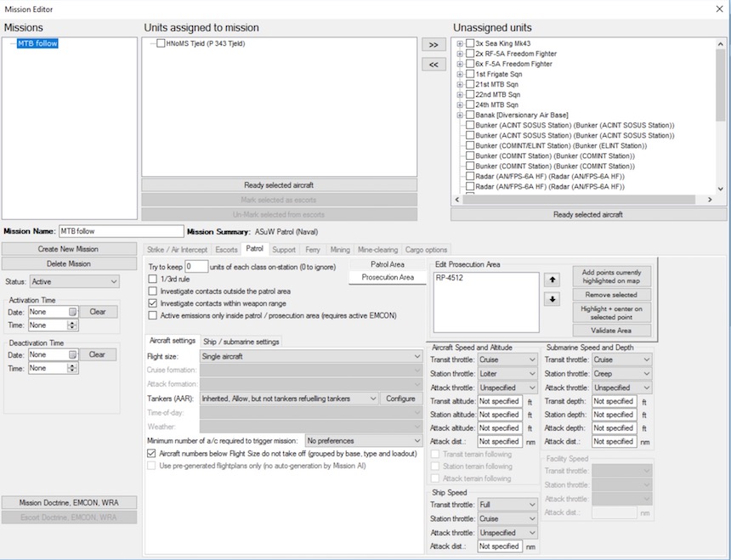Click Add points currently highlighted on map
Screen dimensions: 731x560
coord(611,276)
